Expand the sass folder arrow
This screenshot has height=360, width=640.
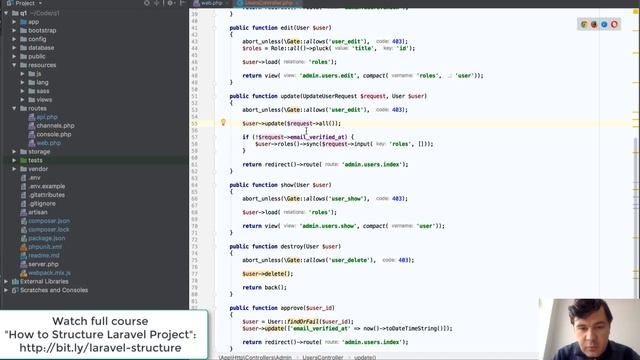(22, 91)
